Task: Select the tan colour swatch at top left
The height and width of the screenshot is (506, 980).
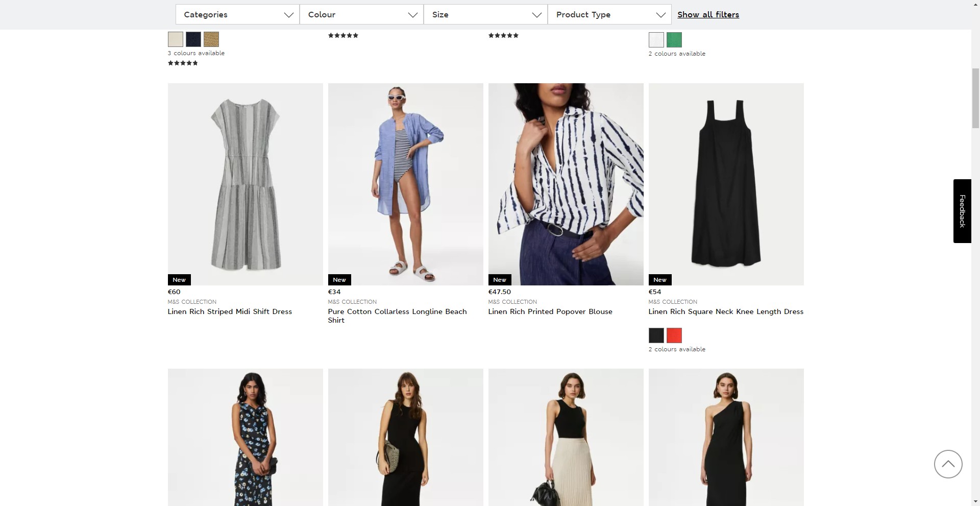Action: click(x=211, y=39)
